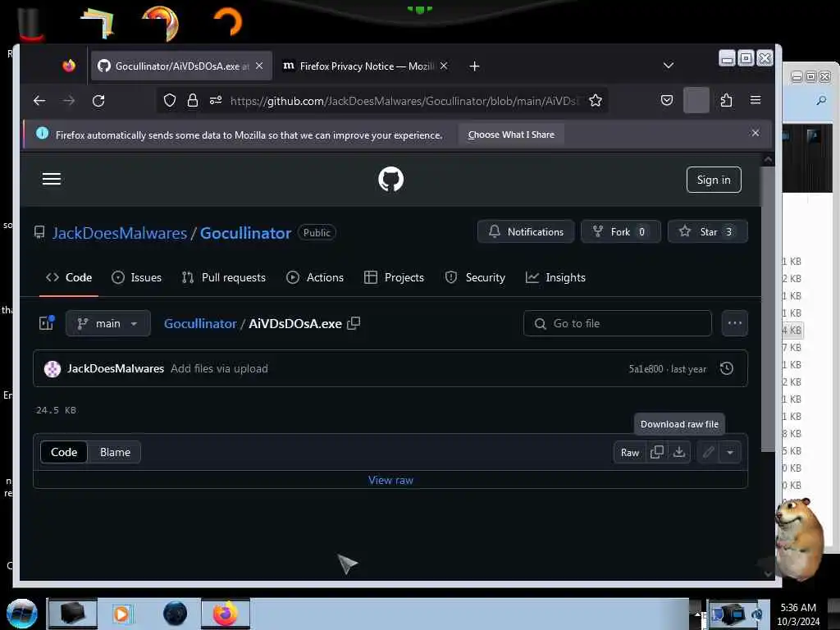Open the media player taskbar icon
Viewport: 840px width, 630px height.
(x=121, y=614)
